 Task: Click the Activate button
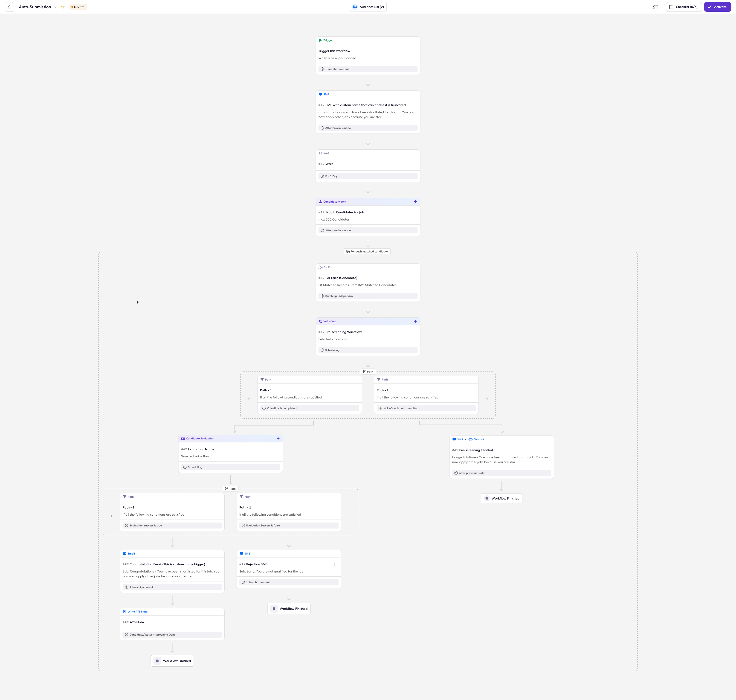click(717, 7)
